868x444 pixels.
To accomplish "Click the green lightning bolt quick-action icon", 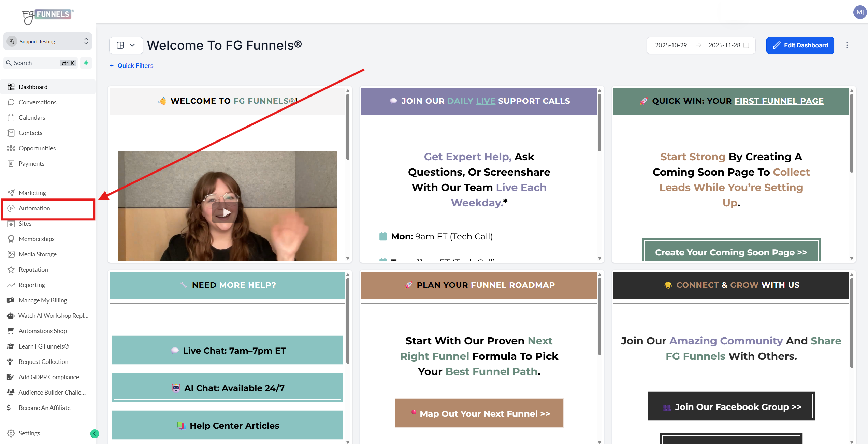I will [86, 63].
